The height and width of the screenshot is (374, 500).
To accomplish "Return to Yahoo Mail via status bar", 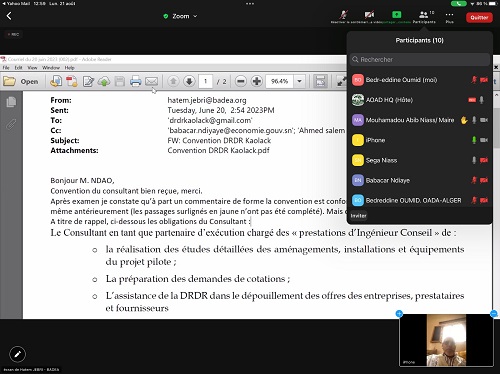I will click(17, 3).
